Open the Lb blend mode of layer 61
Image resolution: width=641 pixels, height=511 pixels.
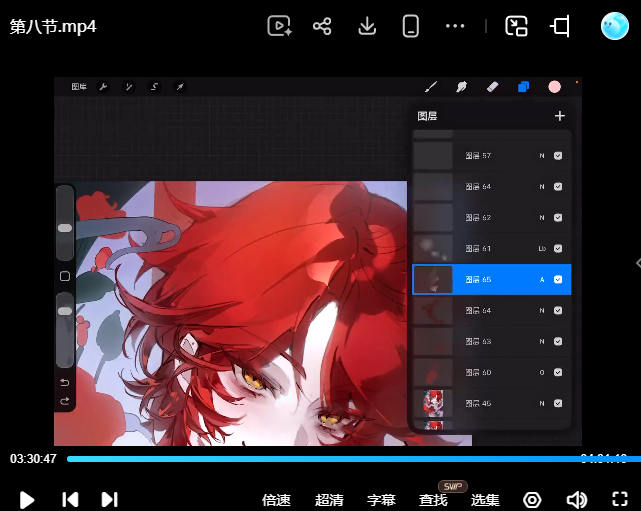coord(542,249)
